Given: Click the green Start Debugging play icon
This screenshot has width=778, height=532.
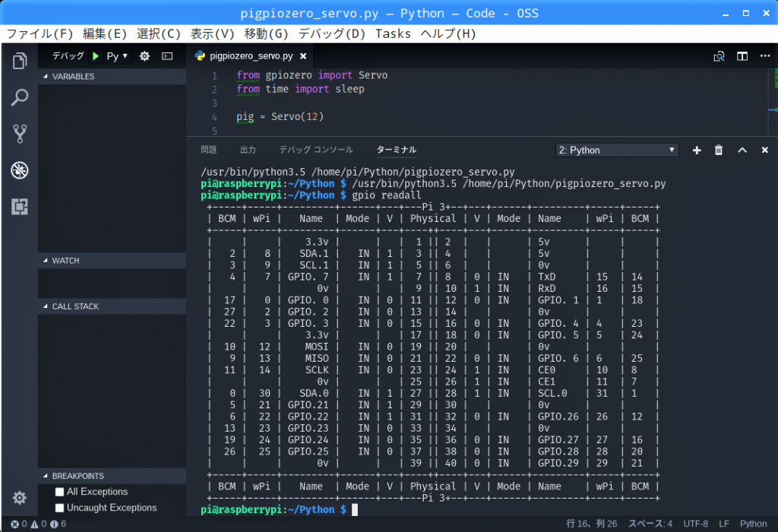Looking at the screenshot, I should (x=96, y=56).
